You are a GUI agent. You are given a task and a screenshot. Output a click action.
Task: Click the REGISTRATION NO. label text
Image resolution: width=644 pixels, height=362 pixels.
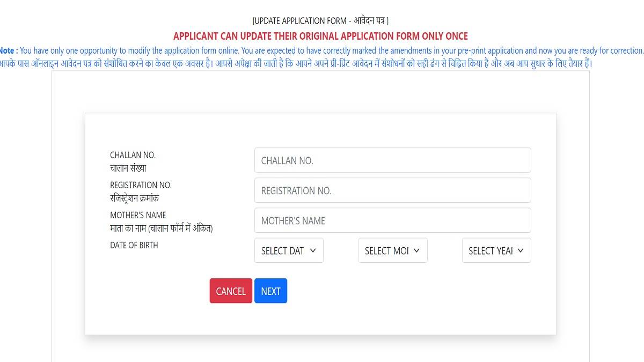[141, 185]
